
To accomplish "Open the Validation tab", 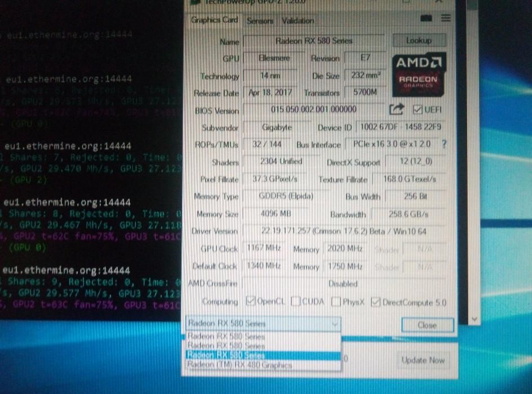I will coord(297,21).
